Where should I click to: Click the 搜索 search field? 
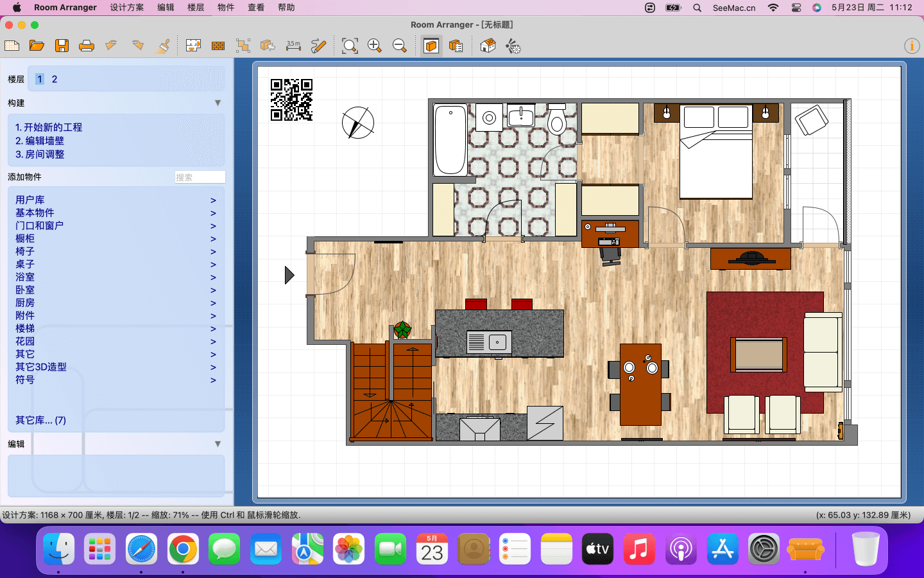(200, 177)
